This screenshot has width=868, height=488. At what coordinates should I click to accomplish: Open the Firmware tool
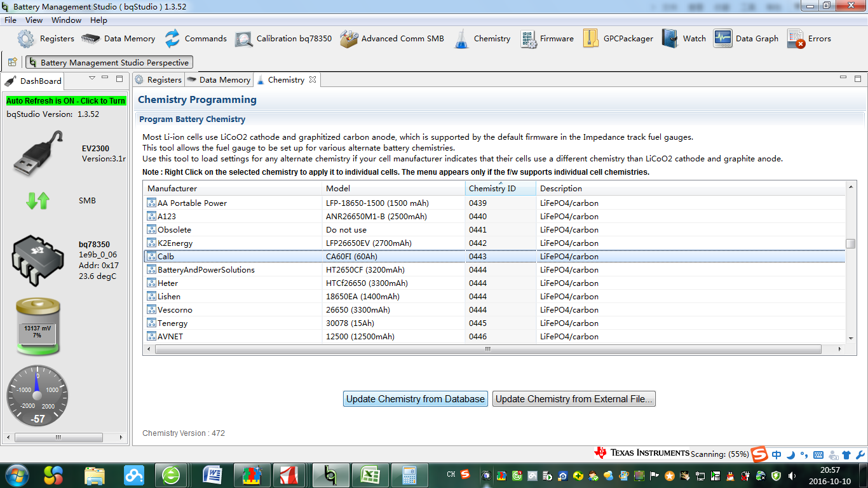pyautogui.click(x=546, y=39)
